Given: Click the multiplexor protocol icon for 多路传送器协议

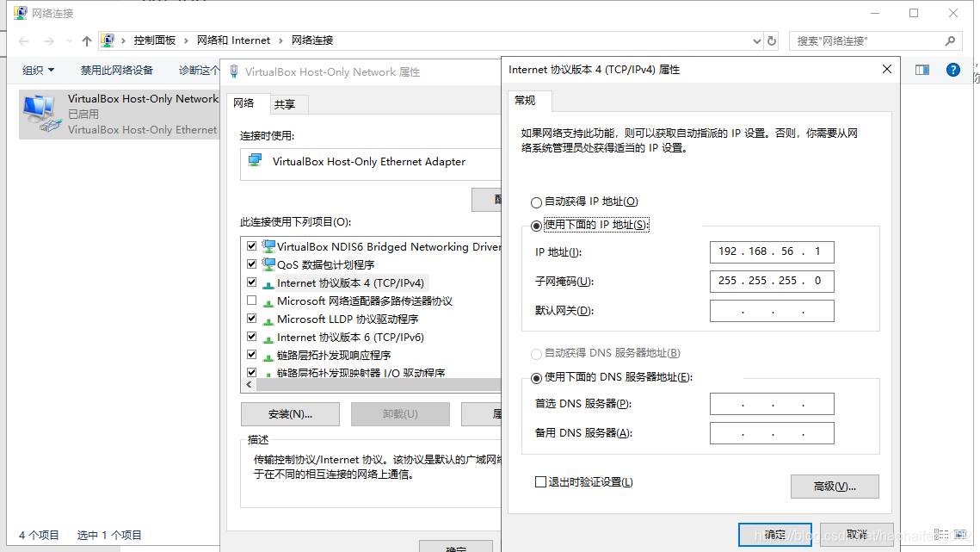Looking at the screenshot, I should point(268,301).
